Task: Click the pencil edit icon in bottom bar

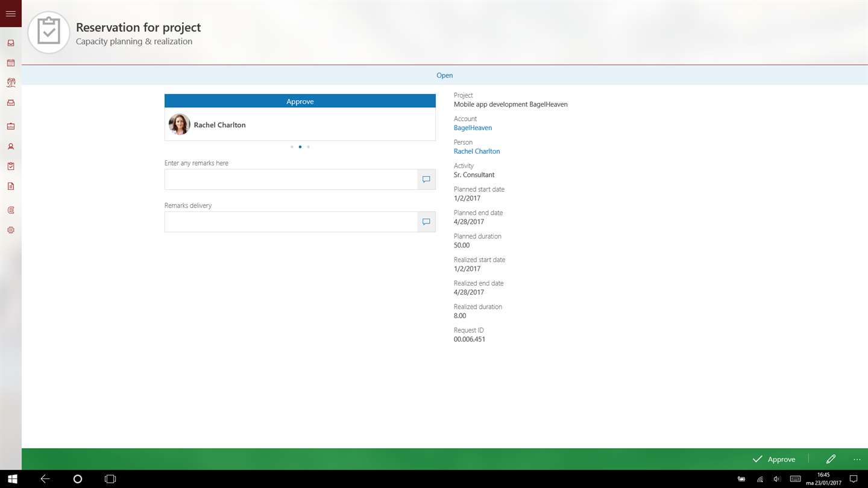Action: [x=831, y=459]
